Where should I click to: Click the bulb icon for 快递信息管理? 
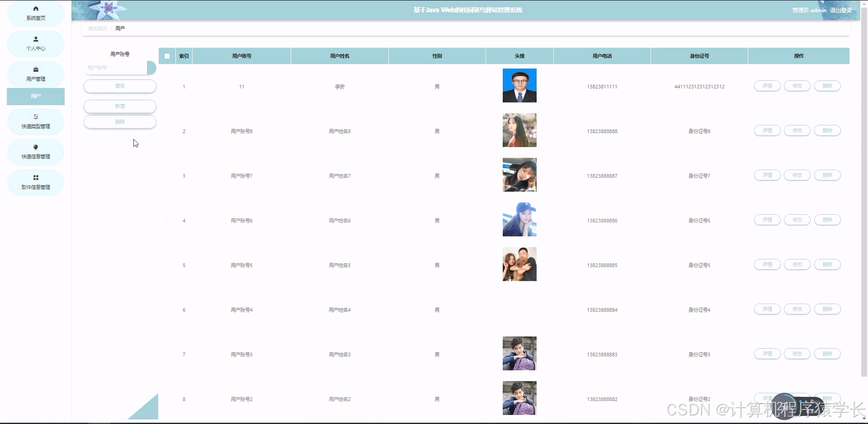36,147
